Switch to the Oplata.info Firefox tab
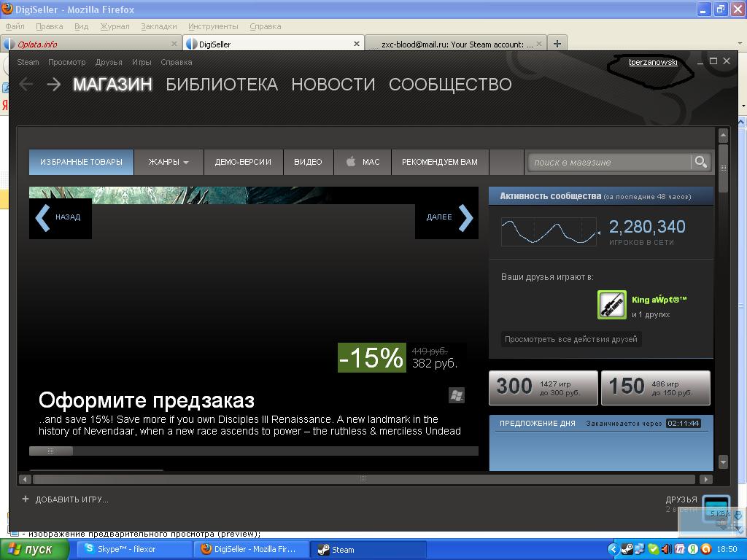The width and height of the screenshot is (747, 560). coord(91,44)
